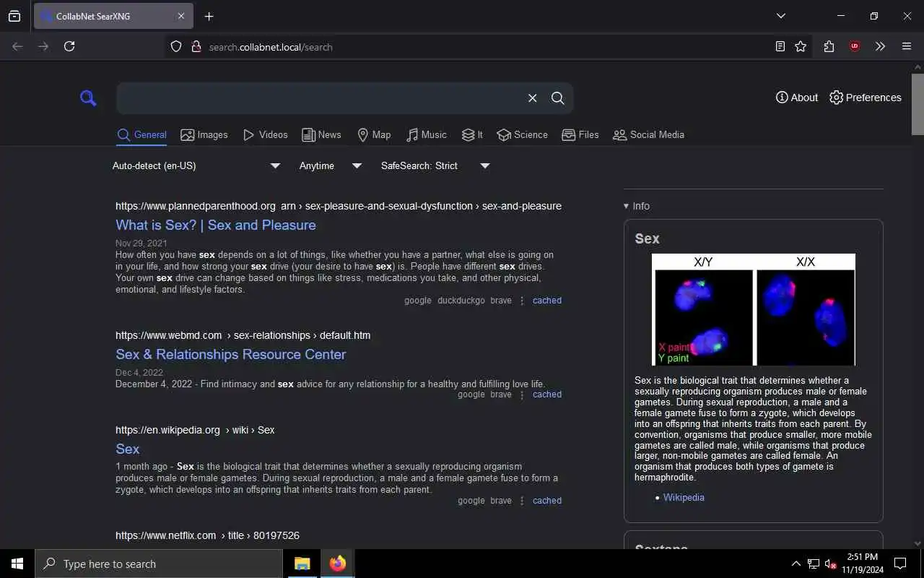Image resolution: width=924 pixels, height=578 pixels.
Task: Open Windows Start menu
Action: pyautogui.click(x=17, y=564)
